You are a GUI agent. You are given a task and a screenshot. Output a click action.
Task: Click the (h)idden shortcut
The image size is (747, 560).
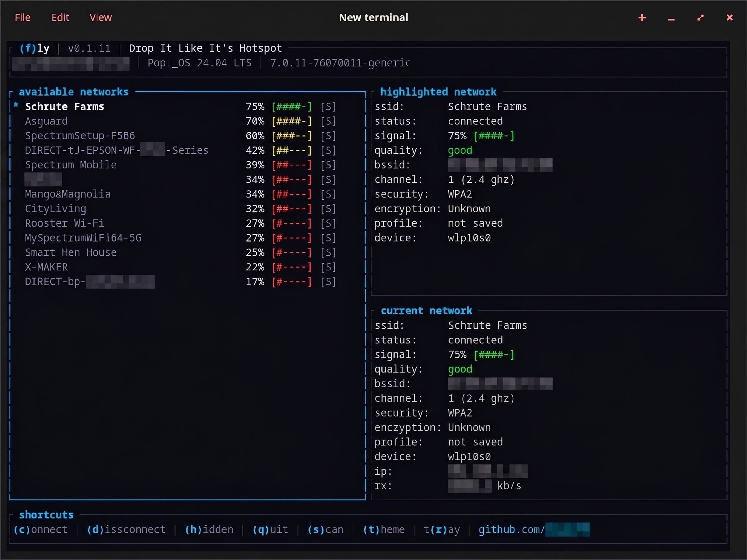(209, 529)
